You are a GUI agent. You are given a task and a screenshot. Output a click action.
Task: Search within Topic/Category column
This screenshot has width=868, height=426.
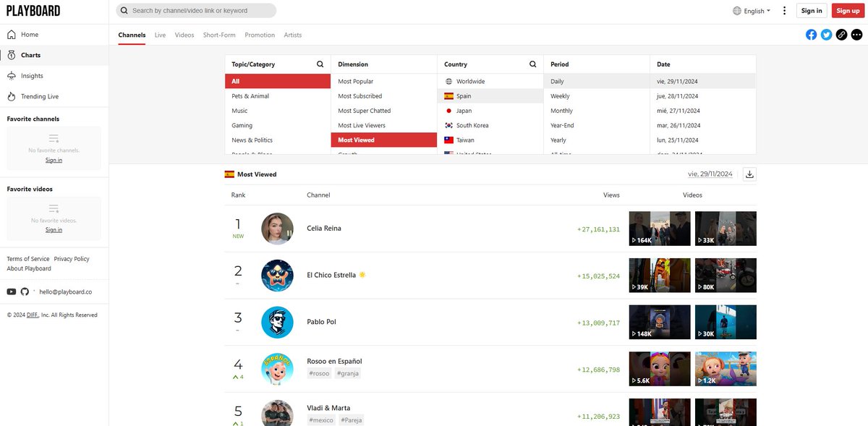320,64
